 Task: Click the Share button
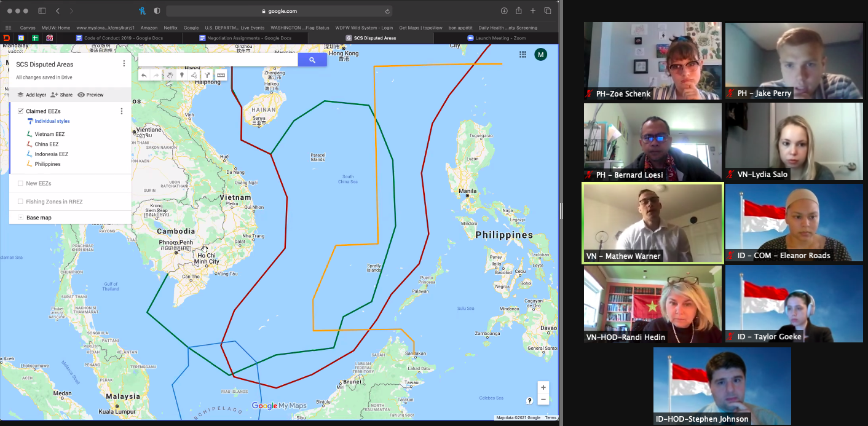(x=61, y=95)
